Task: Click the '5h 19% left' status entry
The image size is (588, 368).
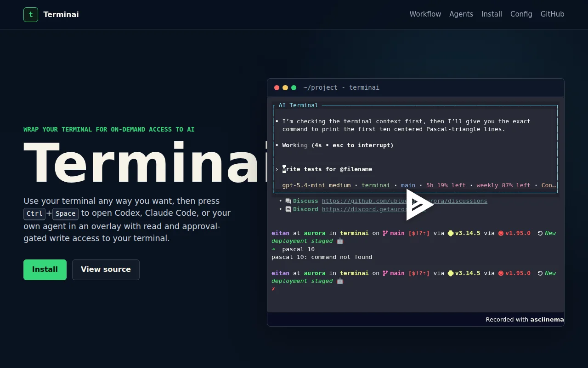Action: coord(446,185)
